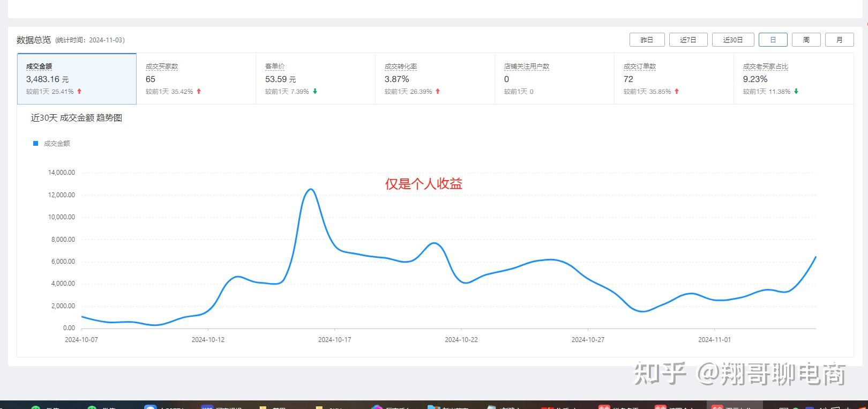Viewport: 868px width, 409px height.
Task: Click the 近30天 成交金额 趋势图 chart title
Action: [77, 118]
